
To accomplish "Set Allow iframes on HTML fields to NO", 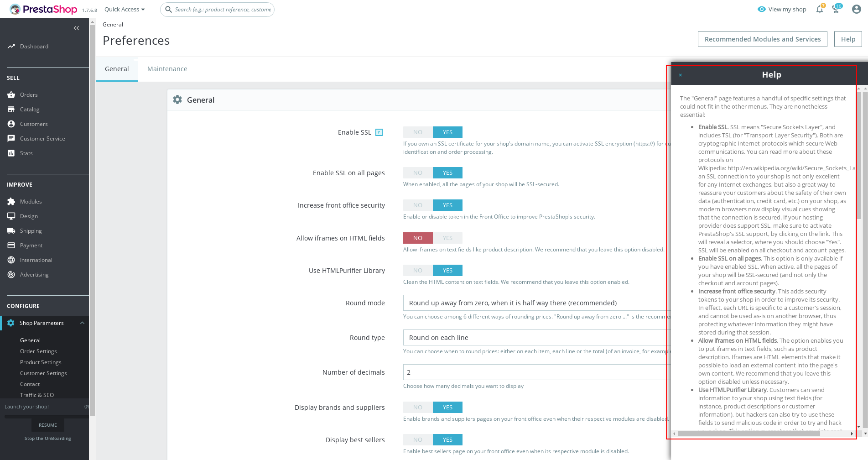I will click(x=418, y=238).
